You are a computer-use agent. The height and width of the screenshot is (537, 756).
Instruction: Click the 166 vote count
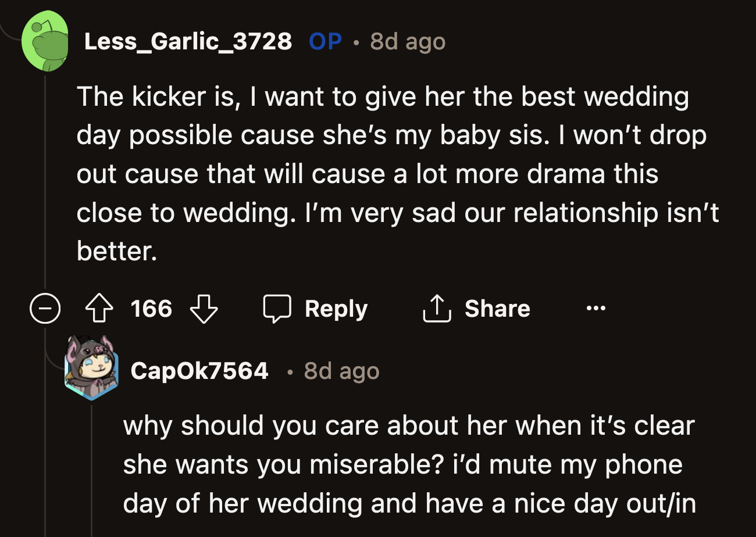tap(151, 309)
